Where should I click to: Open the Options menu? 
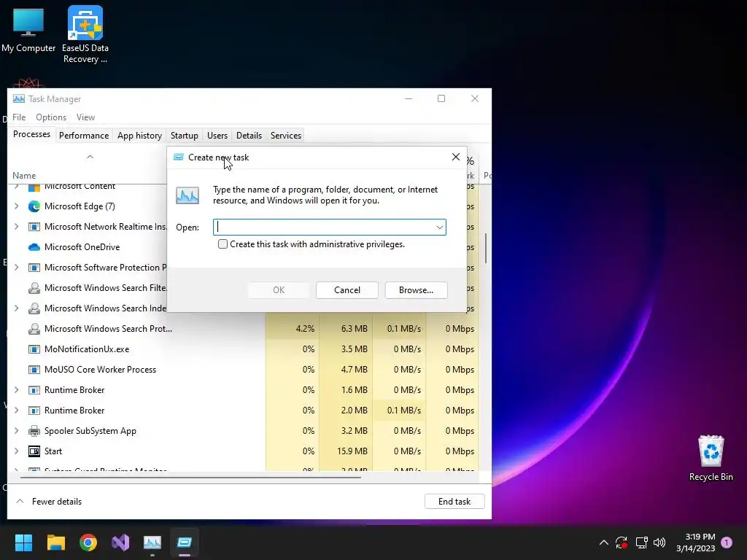[x=51, y=117]
